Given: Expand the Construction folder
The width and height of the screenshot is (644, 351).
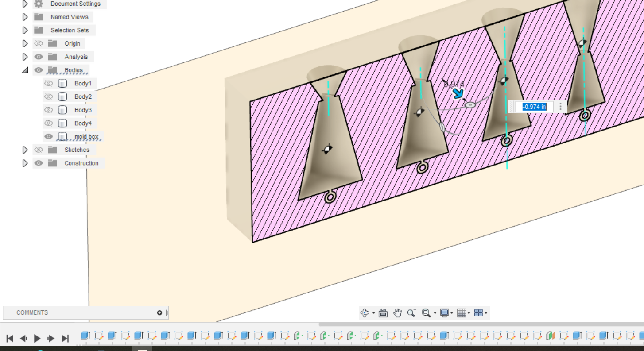Looking at the screenshot, I should [x=25, y=163].
